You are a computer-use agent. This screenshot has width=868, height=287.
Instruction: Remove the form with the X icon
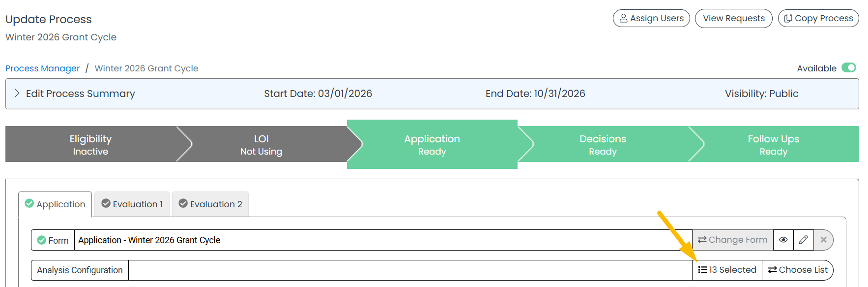[823, 240]
